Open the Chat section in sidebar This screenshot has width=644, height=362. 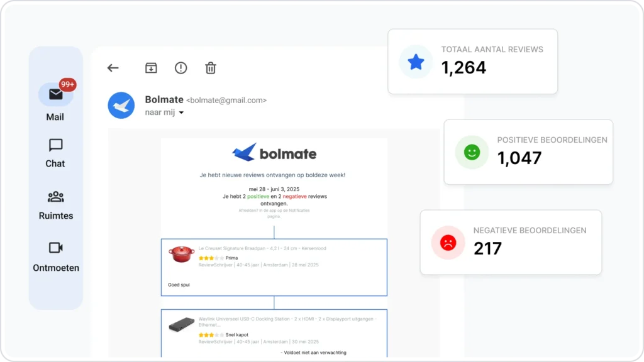tap(55, 153)
